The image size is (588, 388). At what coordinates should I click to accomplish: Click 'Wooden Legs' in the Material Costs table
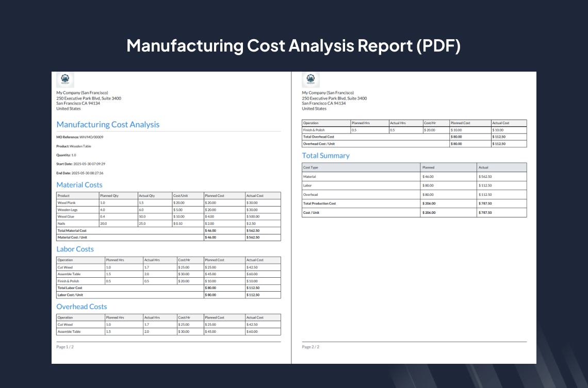tap(68, 210)
